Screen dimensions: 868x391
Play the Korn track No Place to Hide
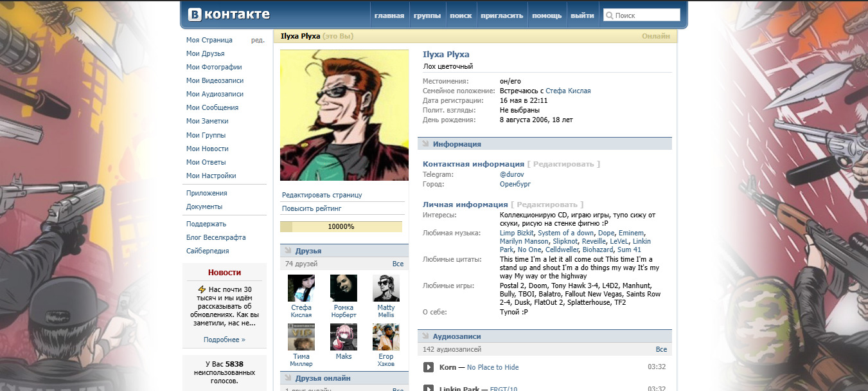429,367
